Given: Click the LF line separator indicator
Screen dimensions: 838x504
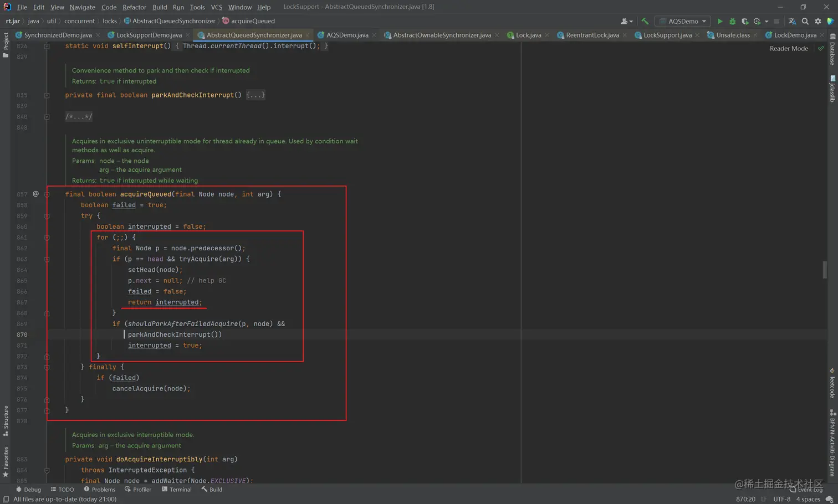Looking at the screenshot, I should (764, 499).
